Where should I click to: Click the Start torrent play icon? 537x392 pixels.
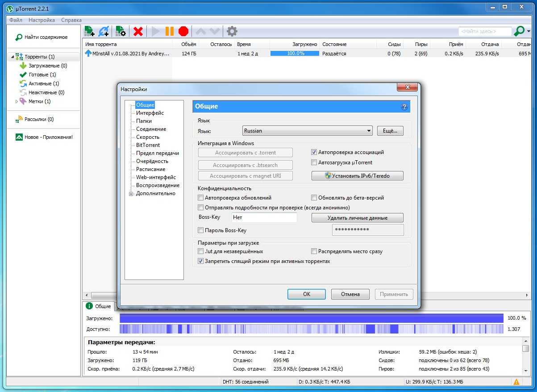coord(155,31)
